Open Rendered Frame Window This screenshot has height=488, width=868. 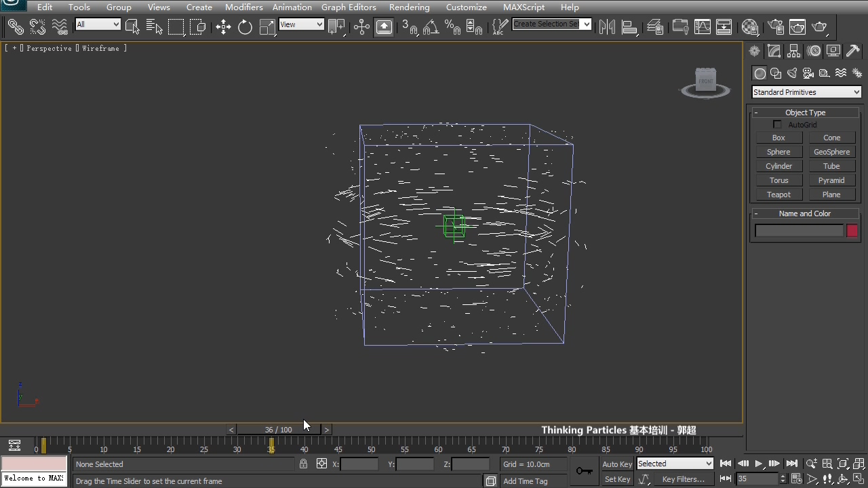pyautogui.click(x=797, y=26)
